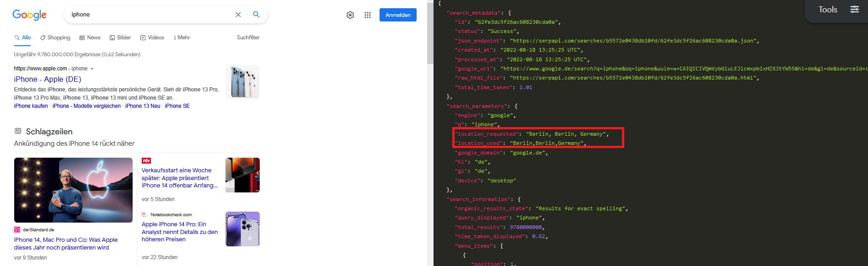Open Apple iPhone 14 Pro analyst headline
The height and width of the screenshot is (266, 868).
coord(180,232)
